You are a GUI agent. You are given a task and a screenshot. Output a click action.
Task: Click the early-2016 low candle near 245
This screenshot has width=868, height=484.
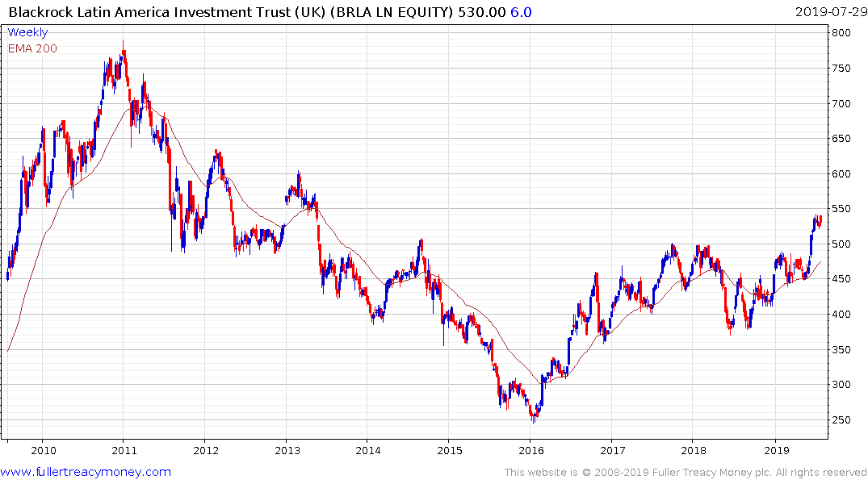point(534,418)
